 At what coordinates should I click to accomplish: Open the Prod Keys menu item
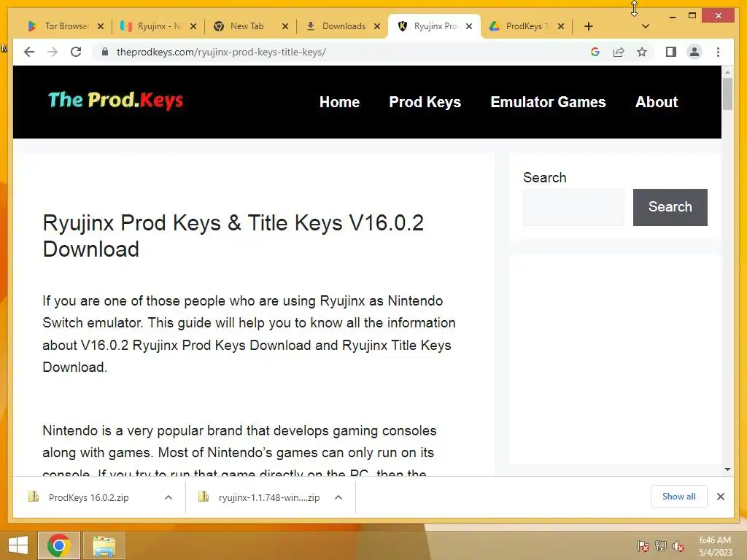pos(425,102)
